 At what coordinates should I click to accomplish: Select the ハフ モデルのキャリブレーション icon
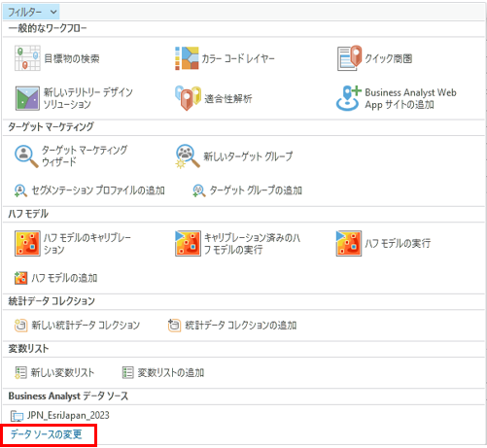click(27, 243)
